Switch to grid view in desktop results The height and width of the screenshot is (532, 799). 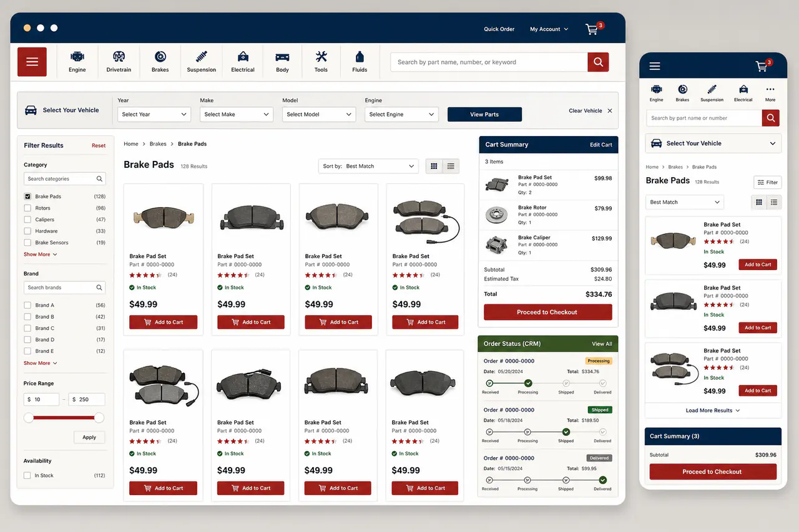(x=434, y=167)
